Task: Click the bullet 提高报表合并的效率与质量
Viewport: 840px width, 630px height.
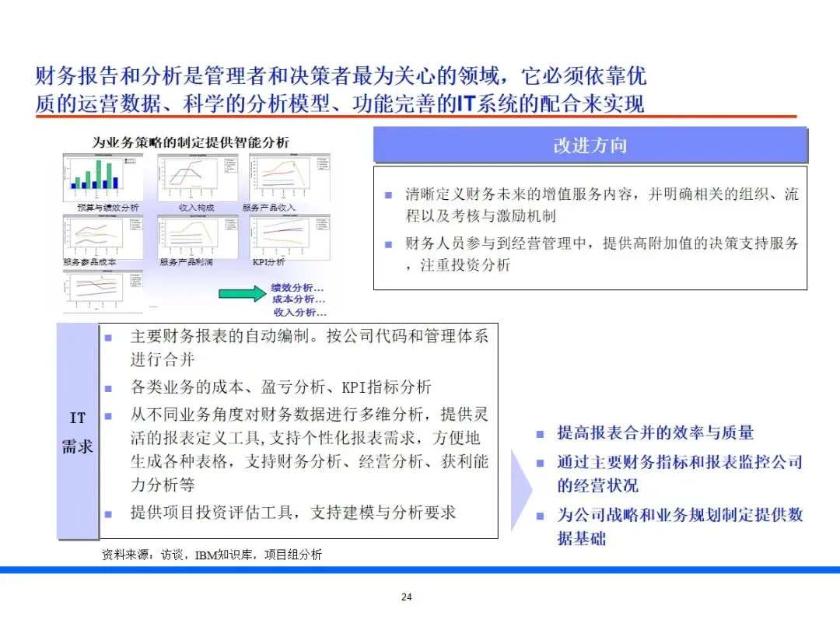Action: (655, 432)
